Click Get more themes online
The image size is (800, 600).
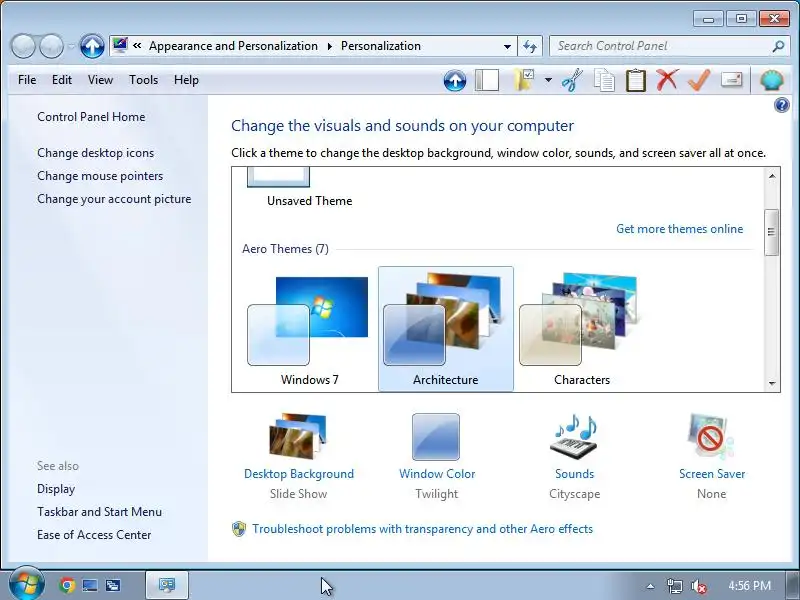(680, 229)
